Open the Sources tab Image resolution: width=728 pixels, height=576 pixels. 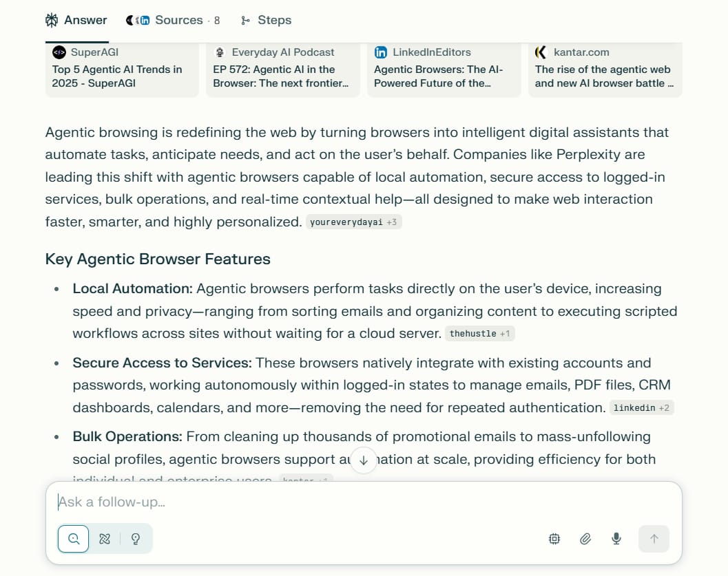173,21
